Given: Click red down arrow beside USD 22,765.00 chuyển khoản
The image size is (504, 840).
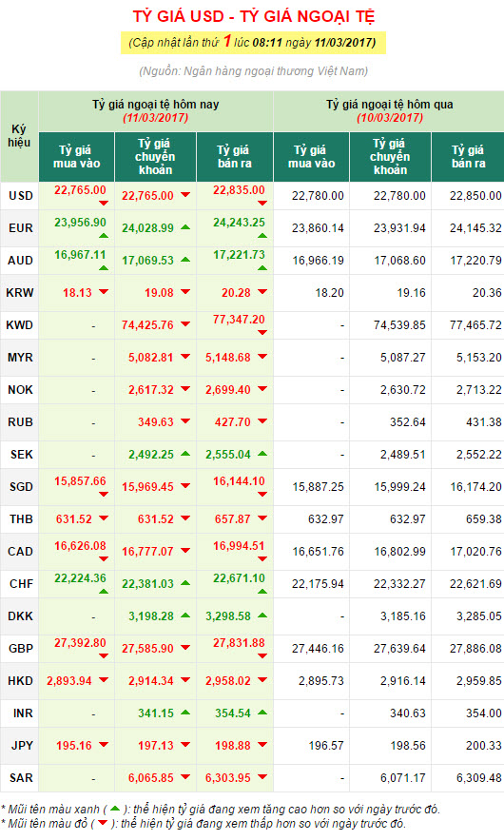Looking at the screenshot, I should 185,195.
